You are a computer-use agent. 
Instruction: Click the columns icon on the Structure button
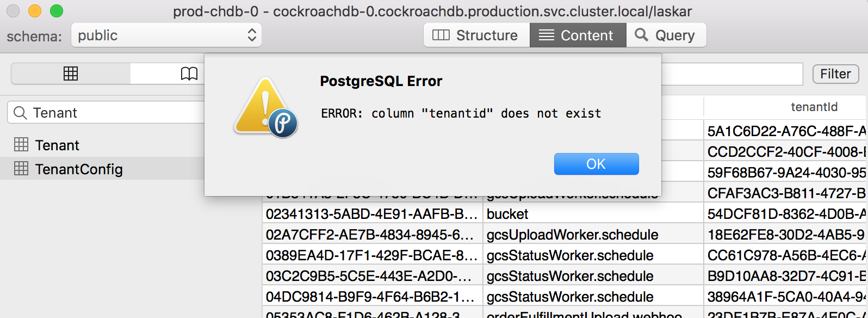coord(441,35)
